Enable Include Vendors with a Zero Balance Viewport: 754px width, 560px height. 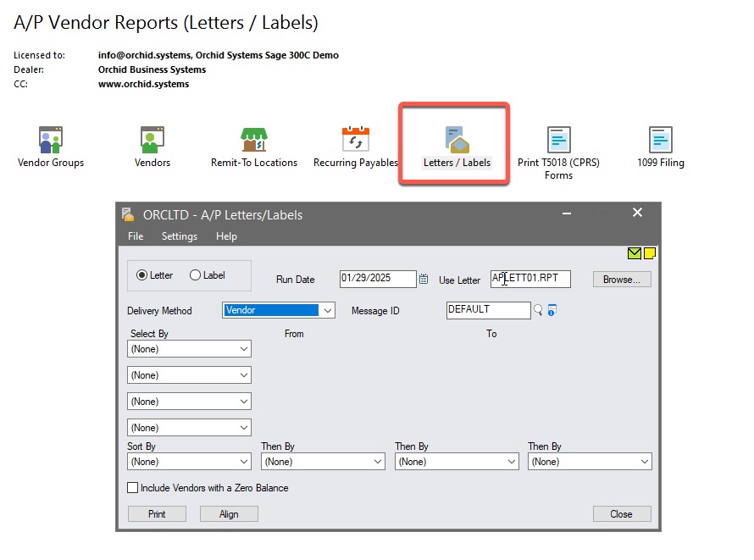[x=133, y=488]
